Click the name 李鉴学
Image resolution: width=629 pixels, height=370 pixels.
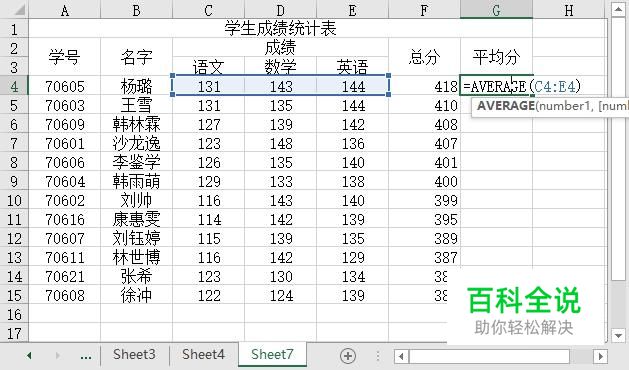[136, 162]
